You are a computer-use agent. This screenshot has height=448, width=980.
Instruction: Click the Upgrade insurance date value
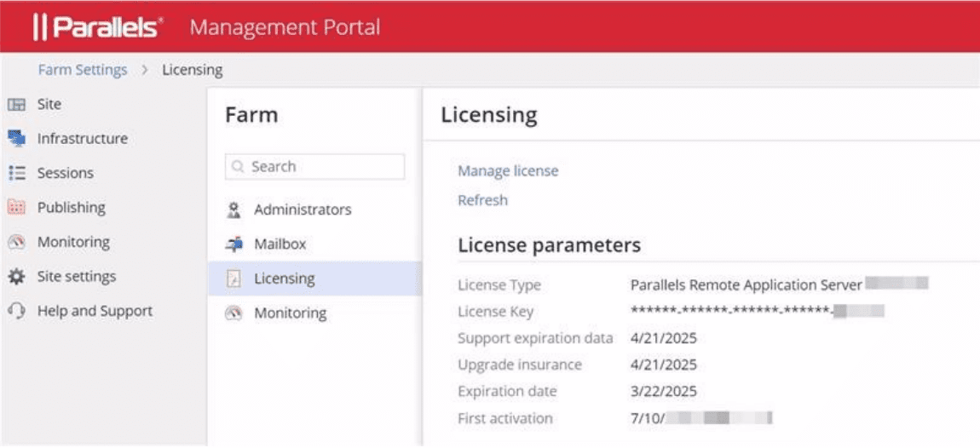663,365
